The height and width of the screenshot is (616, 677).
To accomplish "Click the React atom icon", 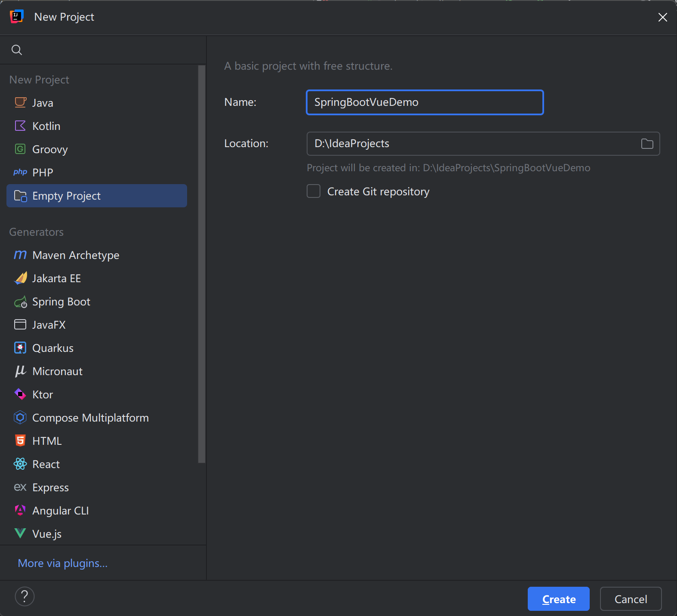I will pyautogui.click(x=20, y=464).
